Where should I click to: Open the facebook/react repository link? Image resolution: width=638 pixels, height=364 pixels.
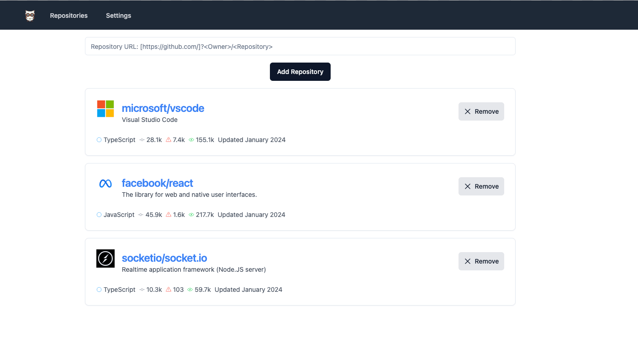[x=158, y=183]
